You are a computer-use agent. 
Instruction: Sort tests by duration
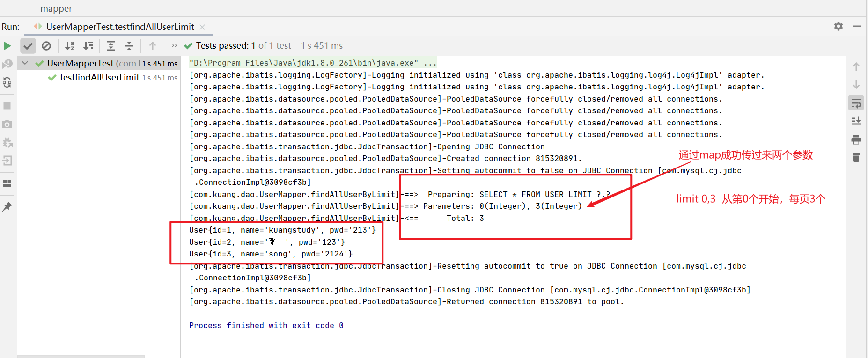(88, 46)
